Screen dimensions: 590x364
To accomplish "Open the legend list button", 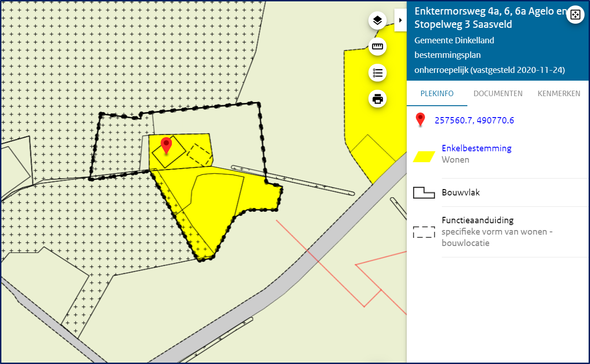I will click(x=378, y=72).
